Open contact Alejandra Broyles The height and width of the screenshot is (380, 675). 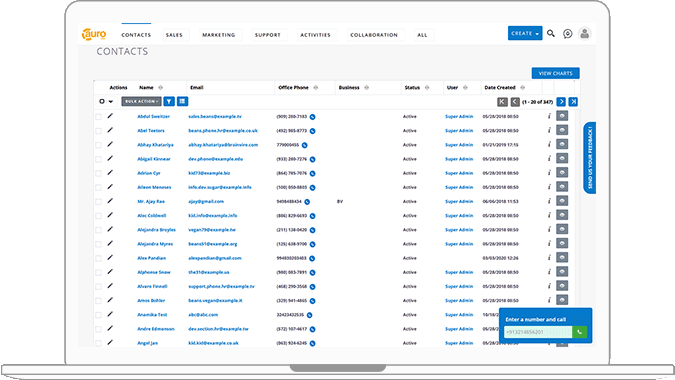[x=156, y=230]
